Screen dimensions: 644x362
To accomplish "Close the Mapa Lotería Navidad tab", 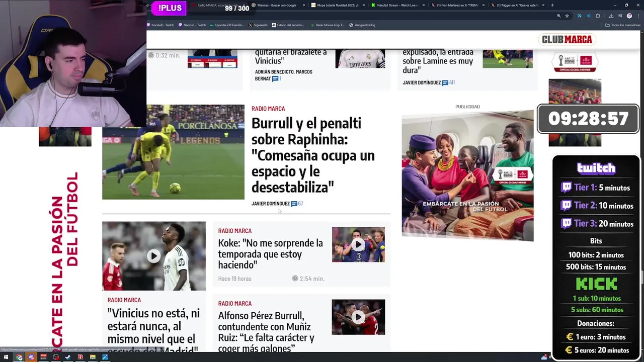I will pyautogui.click(x=364, y=5).
